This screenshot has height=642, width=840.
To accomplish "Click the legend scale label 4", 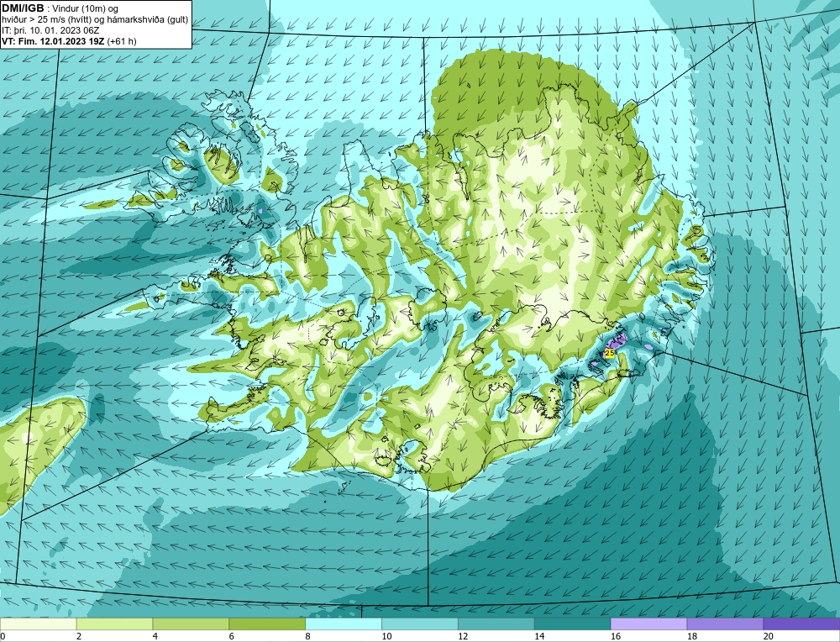I will tap(155, 636).
